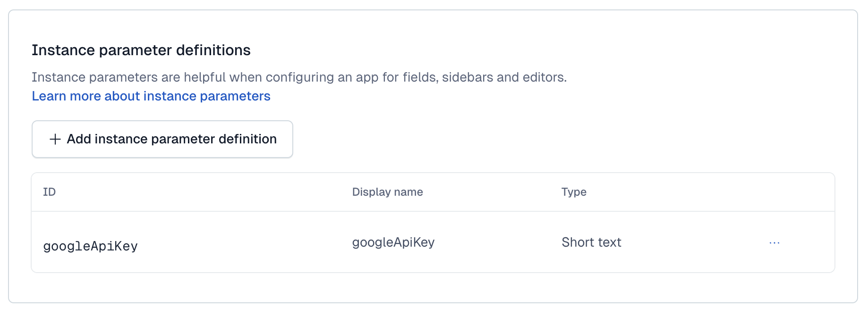Click the Type column header

[573, 192]
